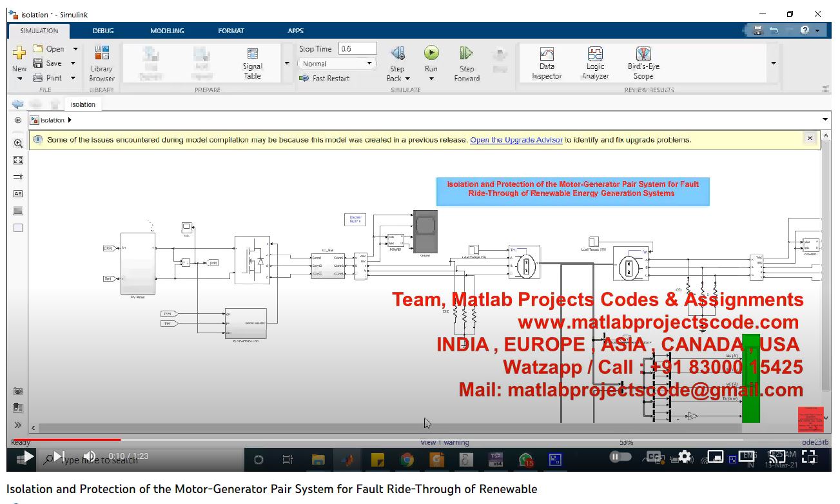Image resolution: width=840 pixels, height=504 pixels.
Task: Click the Save button in File section
Action: [48, 63]
